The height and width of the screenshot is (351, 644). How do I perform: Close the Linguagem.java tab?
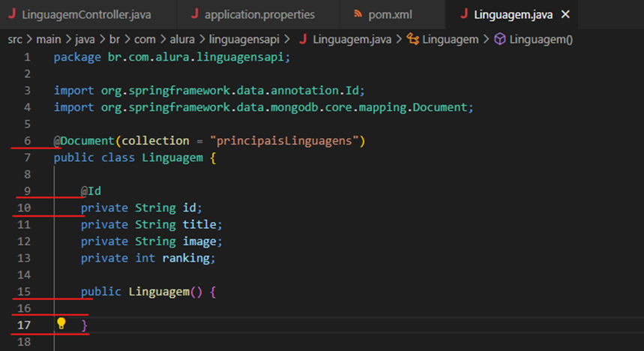click(565, 14)
